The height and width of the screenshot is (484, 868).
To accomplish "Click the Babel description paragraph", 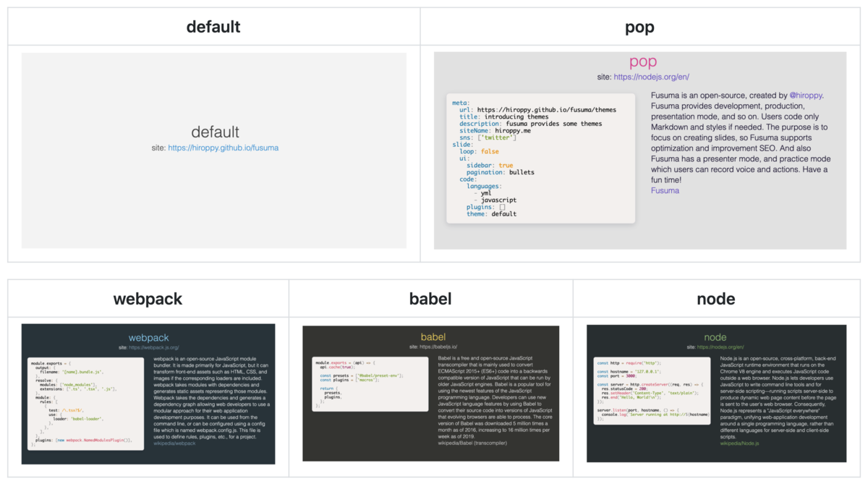I will [496, 399].
